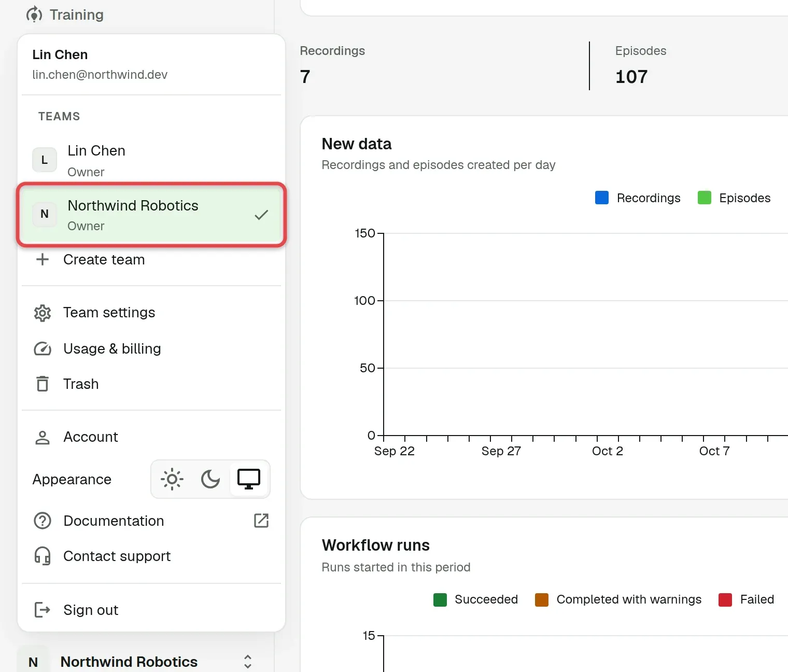Open Usage & billing menu item
788x672 pixels.
pos(151,349)
